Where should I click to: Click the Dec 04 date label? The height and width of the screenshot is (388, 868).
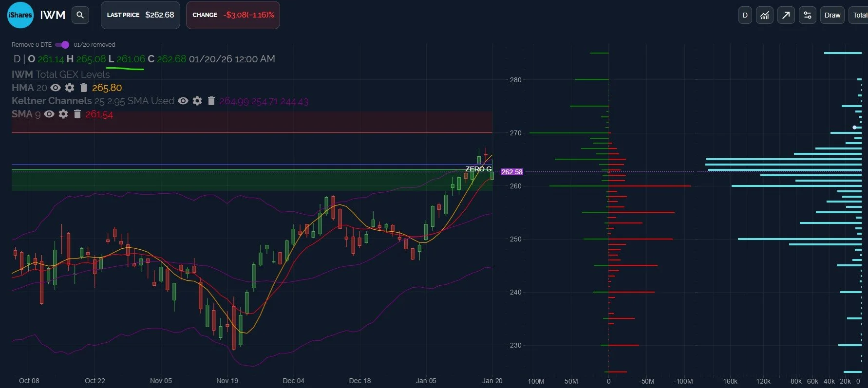tap(293, 381)
